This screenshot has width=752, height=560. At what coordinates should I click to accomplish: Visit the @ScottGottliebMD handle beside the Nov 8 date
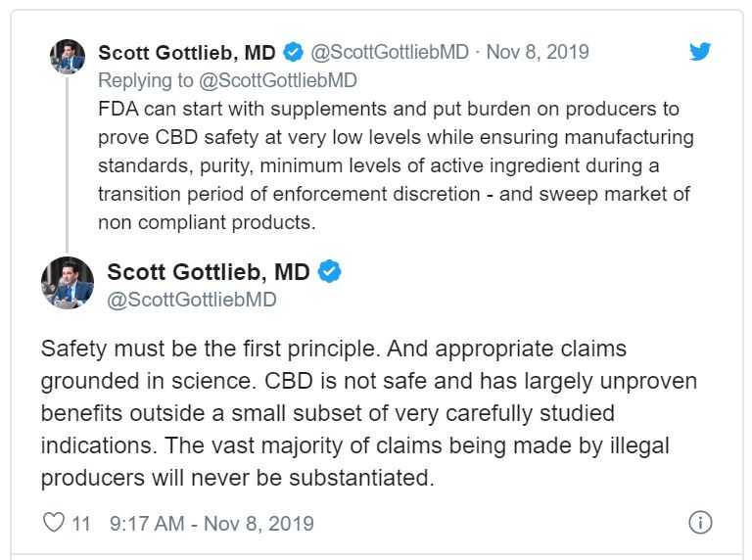point(390,52)
